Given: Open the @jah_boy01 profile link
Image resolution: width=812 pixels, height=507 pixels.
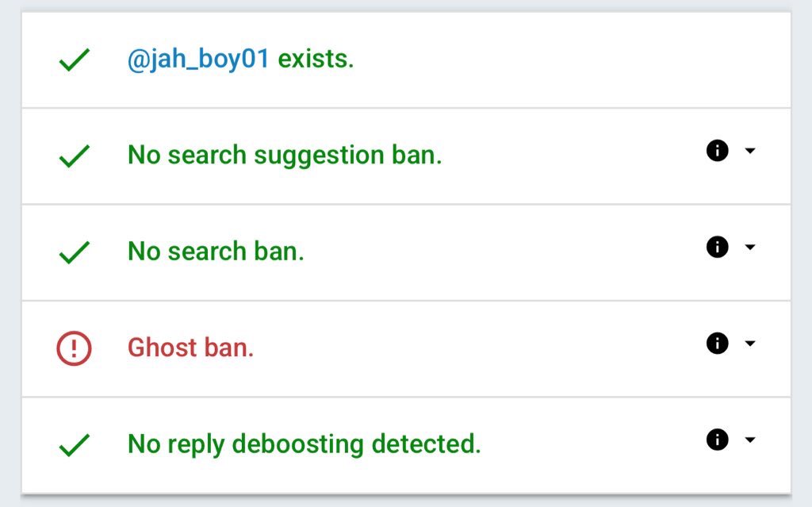Looking at the screenshot, I should [x=198, y=59].
